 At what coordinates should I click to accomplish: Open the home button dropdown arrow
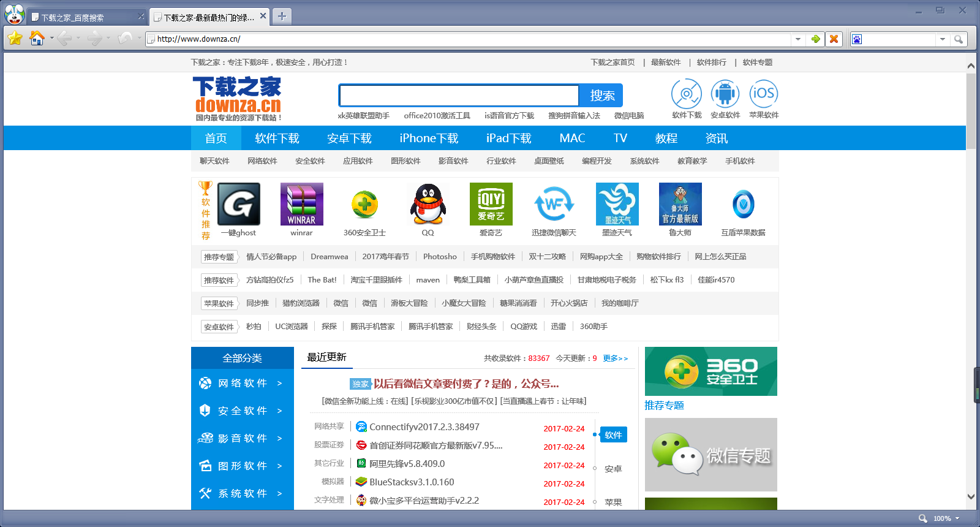coord(51,38)
